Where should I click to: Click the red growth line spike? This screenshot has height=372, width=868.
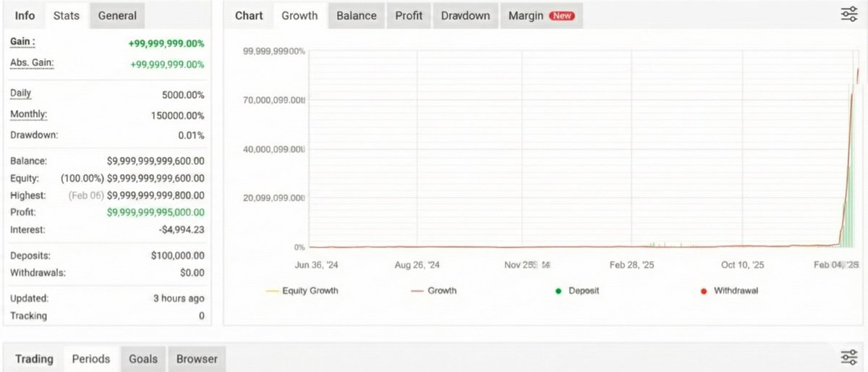tap(849, 159)
